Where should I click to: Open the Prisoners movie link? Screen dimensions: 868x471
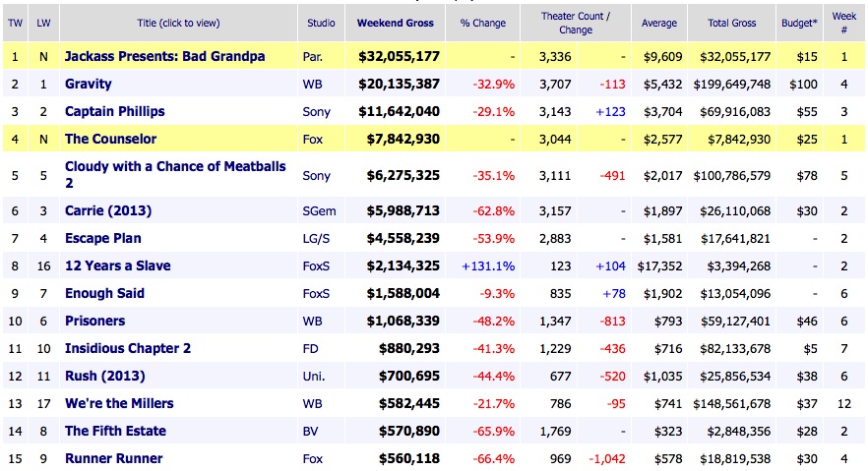(x=95, y=321)
